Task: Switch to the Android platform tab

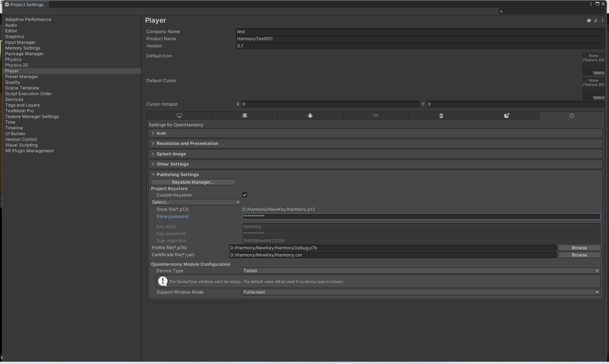Action: click(310, 116)
